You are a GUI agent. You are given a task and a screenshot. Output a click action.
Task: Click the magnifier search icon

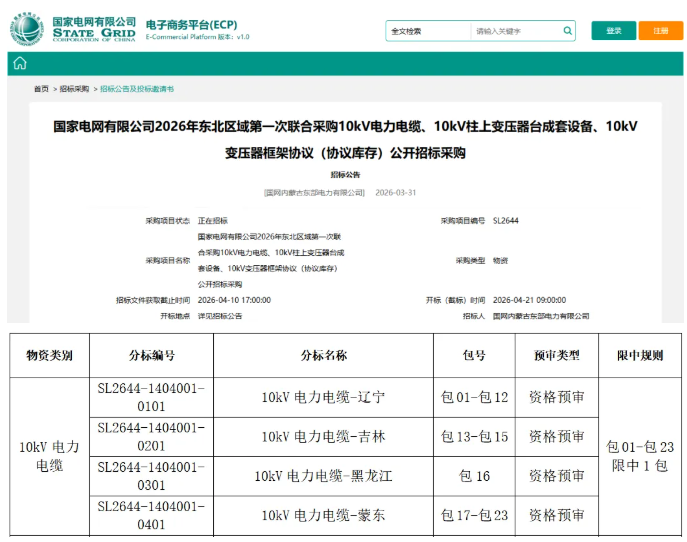point(567,31)
